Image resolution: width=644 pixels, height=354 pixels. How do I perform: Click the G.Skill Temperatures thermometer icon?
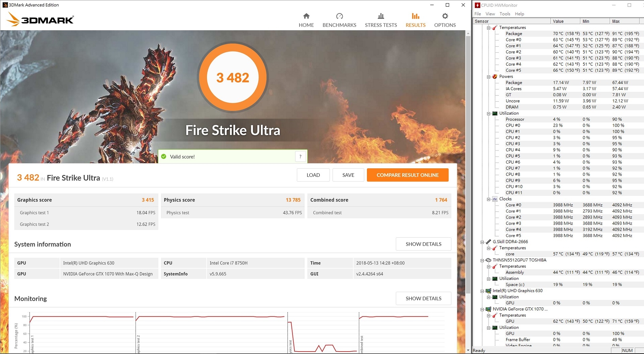point(495,248)
